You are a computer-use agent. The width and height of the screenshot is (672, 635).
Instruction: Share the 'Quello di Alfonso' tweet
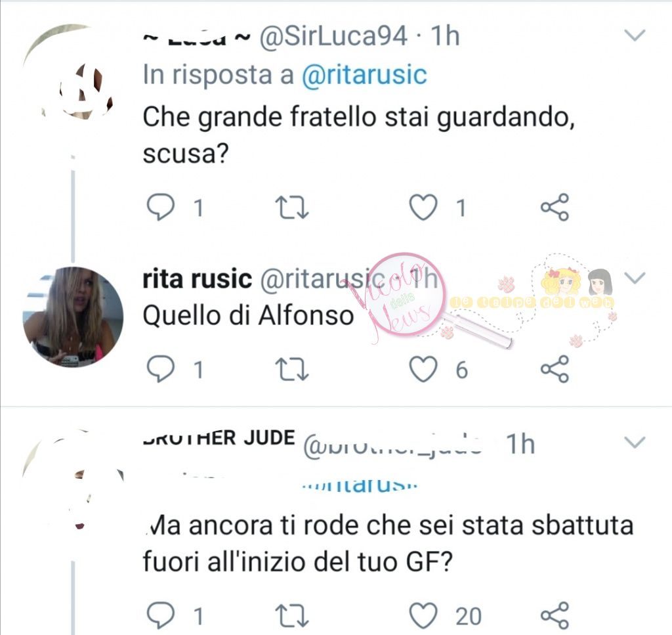555,369
